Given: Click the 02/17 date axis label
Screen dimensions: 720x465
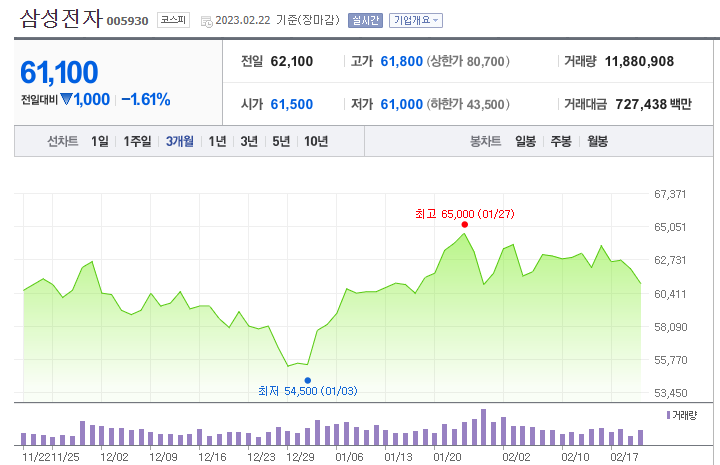Looking at the screenshot, I should (x=624, y=457).
